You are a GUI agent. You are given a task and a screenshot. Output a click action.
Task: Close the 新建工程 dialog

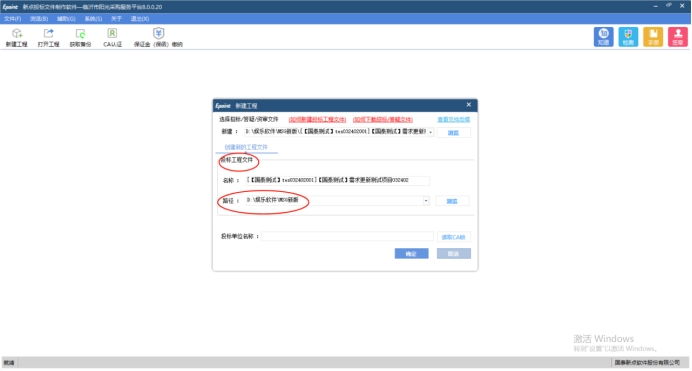pos(469,105)
